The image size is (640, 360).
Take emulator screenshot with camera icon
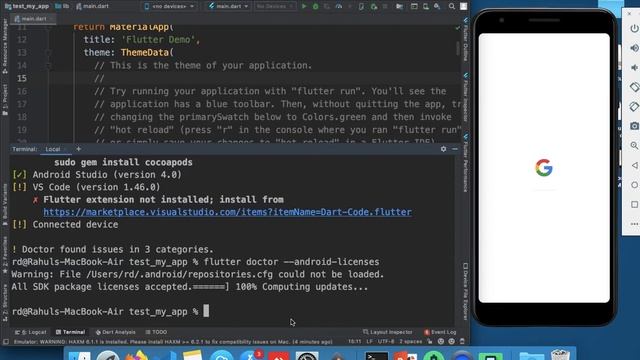click(x=634, y=126)
